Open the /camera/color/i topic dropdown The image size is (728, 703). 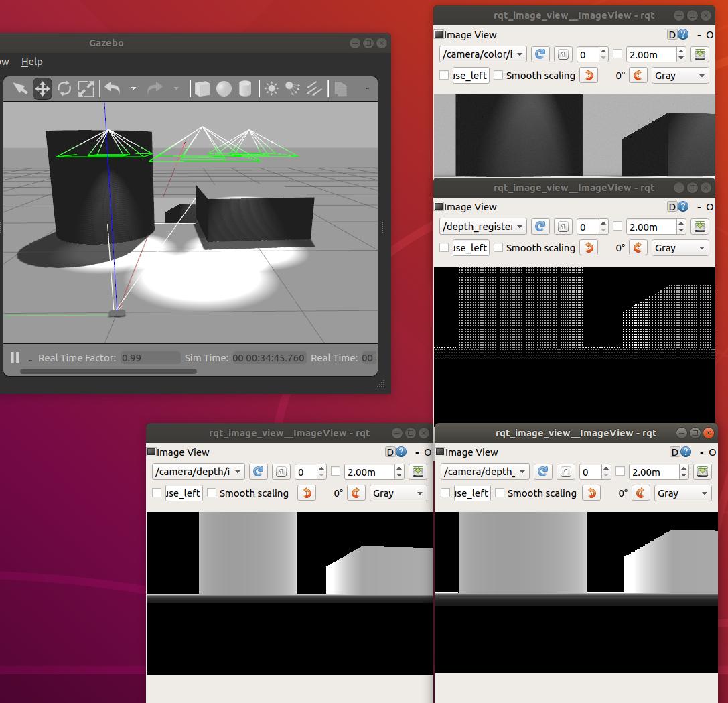(483, 54)
